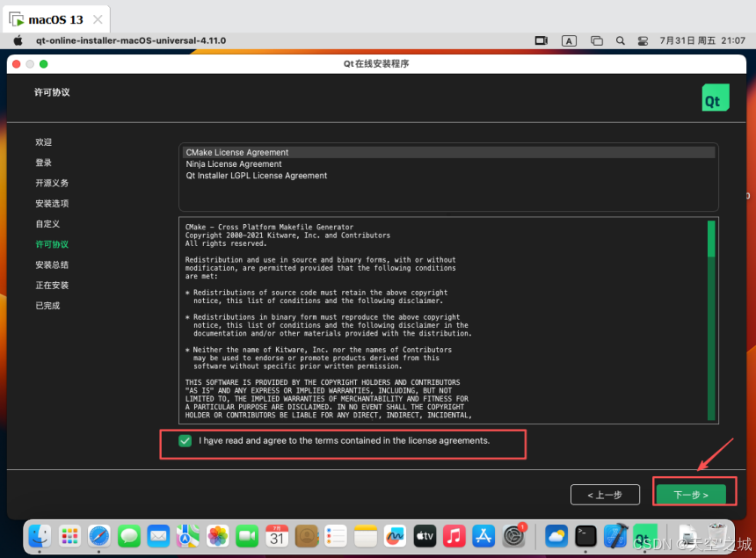Open the App Store in dock

483,536
